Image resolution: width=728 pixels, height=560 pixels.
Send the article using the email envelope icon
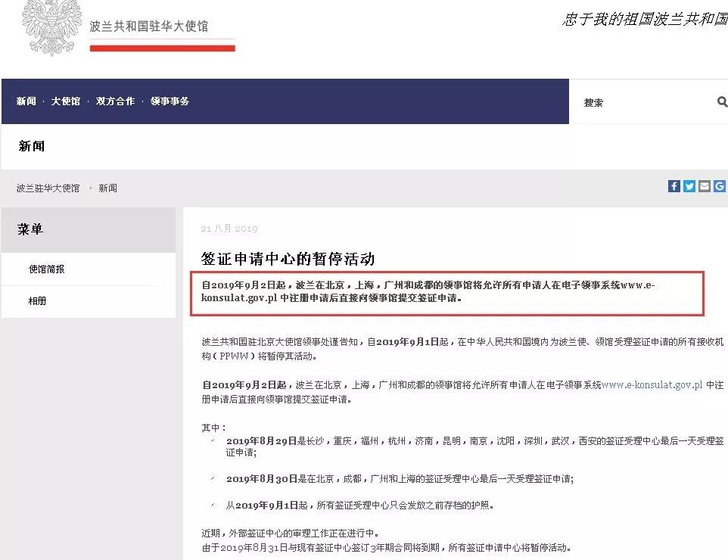pos(704,185)
